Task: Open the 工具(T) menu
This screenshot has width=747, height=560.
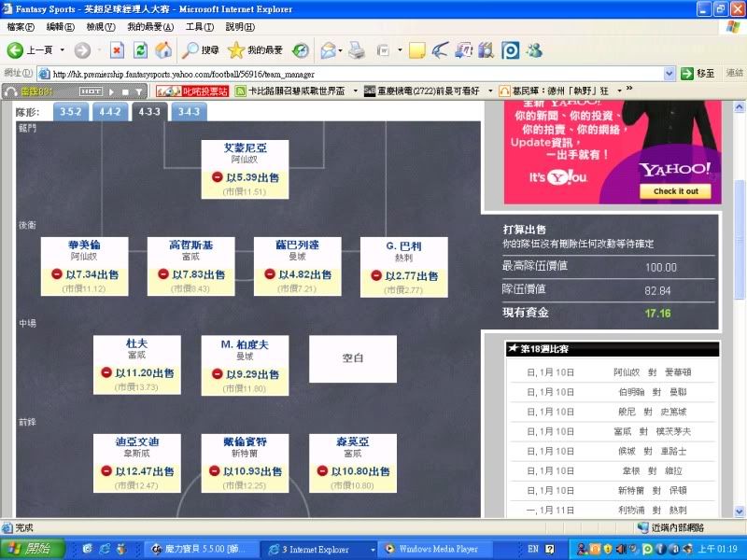Action: (x=200, y=27)
